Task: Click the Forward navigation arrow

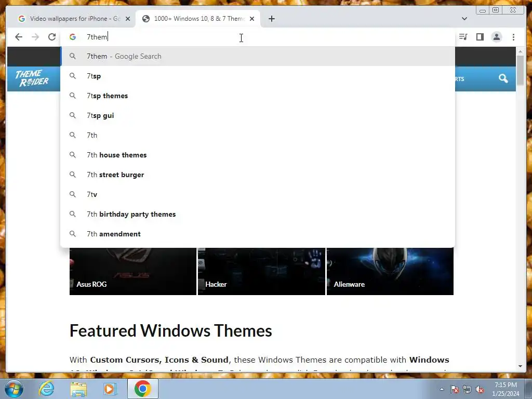Action: pyautogui.click(x=35, y=37)
